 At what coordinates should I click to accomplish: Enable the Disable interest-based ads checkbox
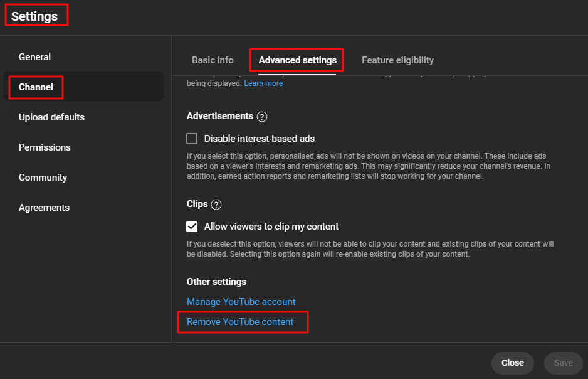(x=192, y=139)
